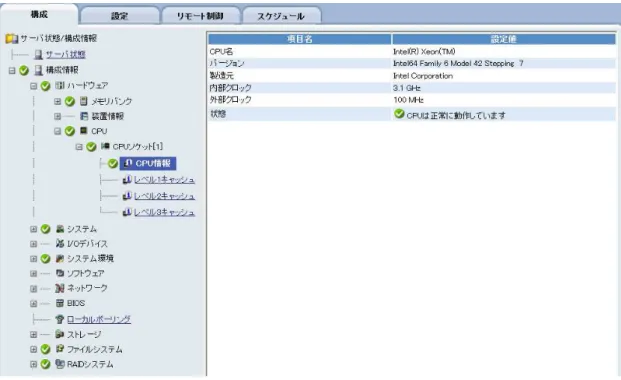The width and height of the screenshot is (621, 380).
Task: Click the ストレージ icon
Action: click(60, 334)
